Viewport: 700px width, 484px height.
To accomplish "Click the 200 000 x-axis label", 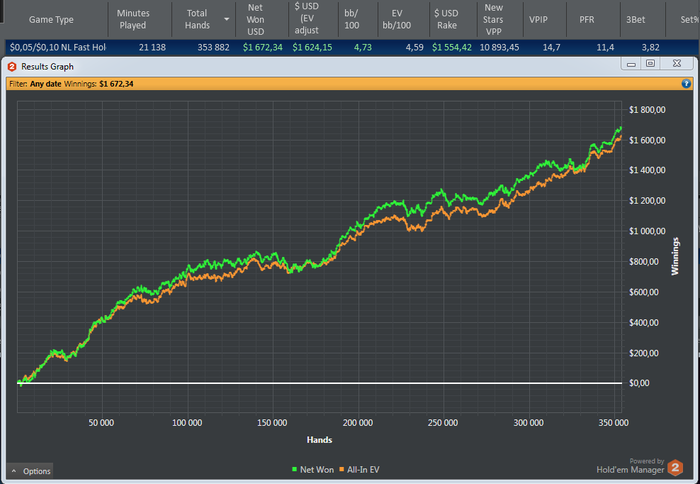I will (358, 422).
